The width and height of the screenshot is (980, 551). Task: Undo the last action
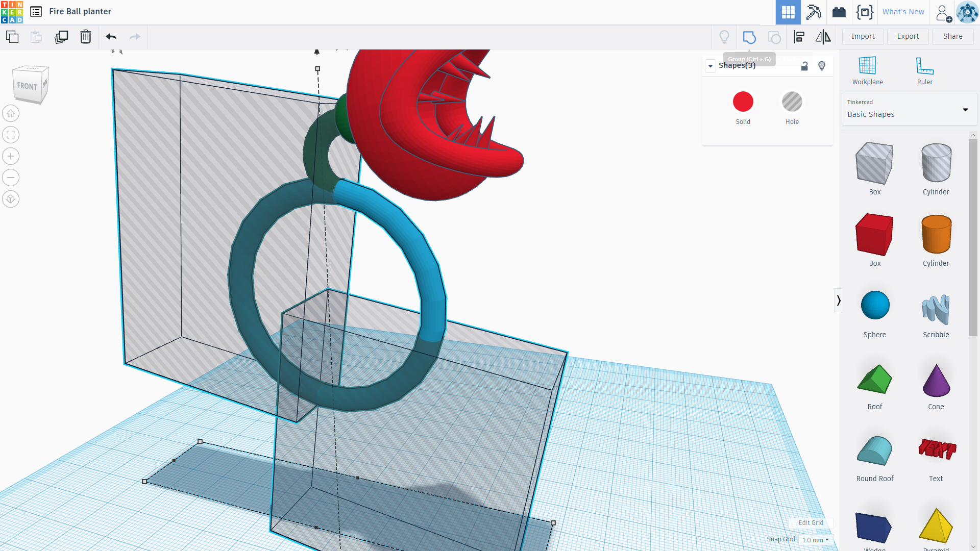pos(111,37)
